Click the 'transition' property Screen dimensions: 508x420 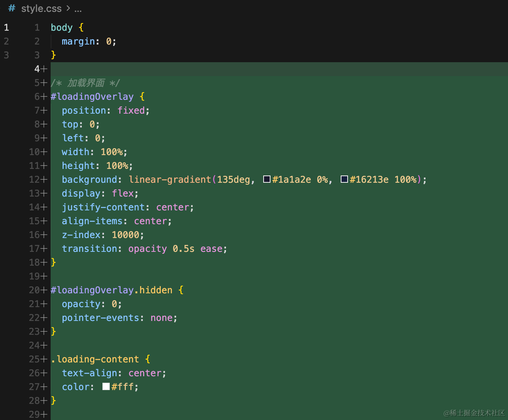(x=89, y=249)
